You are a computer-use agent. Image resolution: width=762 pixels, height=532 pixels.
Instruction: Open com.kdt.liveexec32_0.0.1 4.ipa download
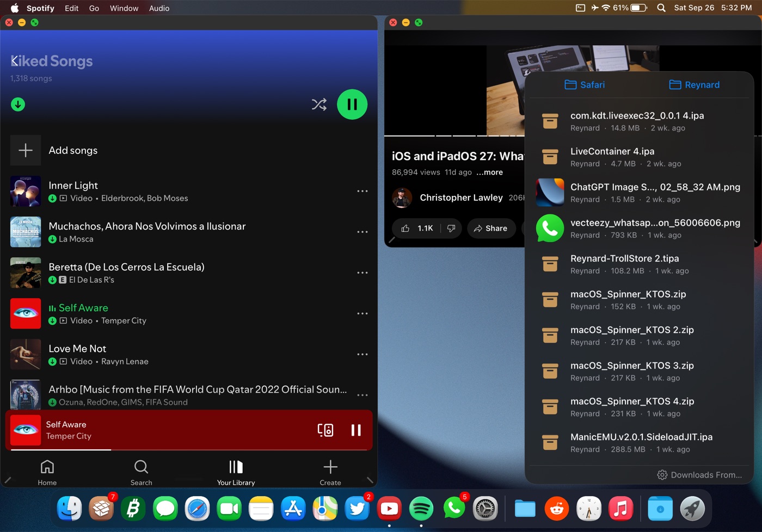[640, 121]
